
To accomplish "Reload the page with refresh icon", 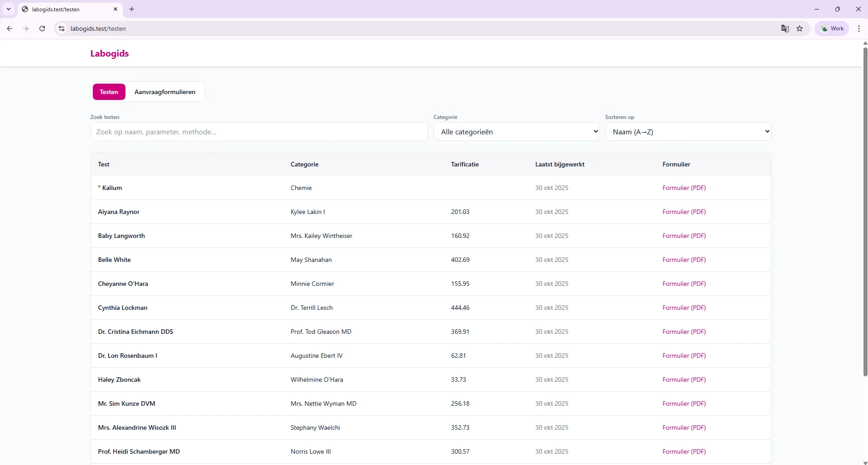I will tap(42, 28).
